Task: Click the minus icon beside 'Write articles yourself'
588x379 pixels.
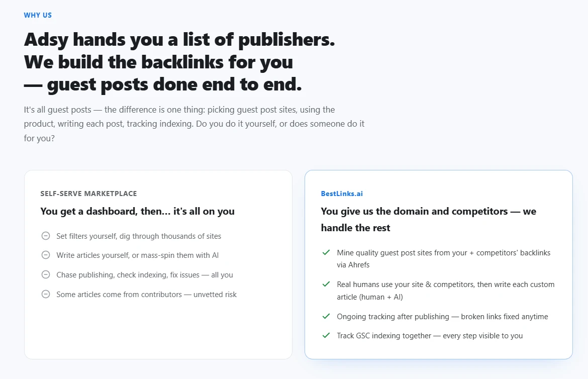Action: coord(45,255)
